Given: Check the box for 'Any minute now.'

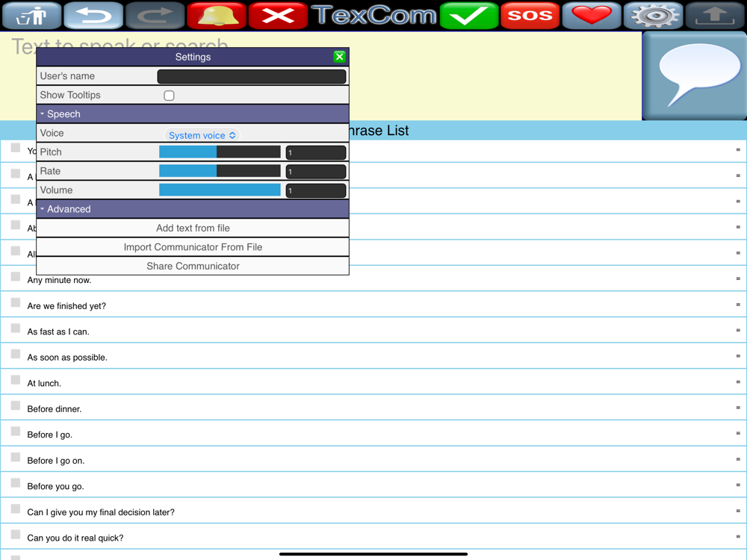Looking at the screenshot, I should 16,277.
